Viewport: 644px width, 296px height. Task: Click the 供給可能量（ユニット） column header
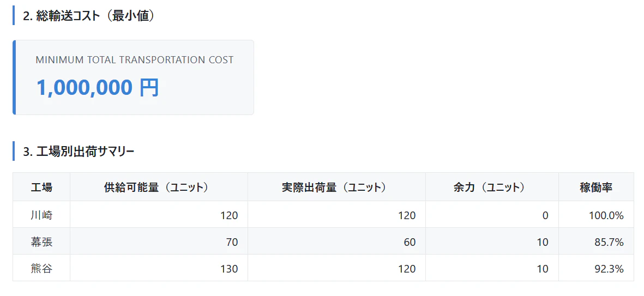point(159,187)
